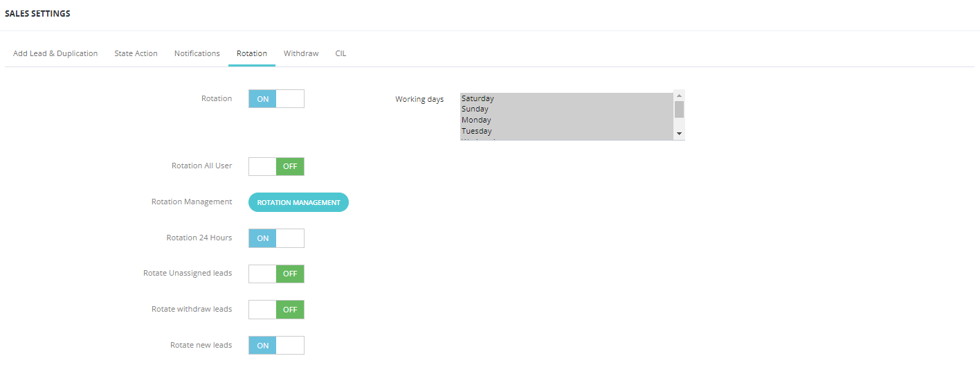Screen dimensions: 980x374
Task: Turn on Rotate withdraw leads switch
Action: click(276, 310)
